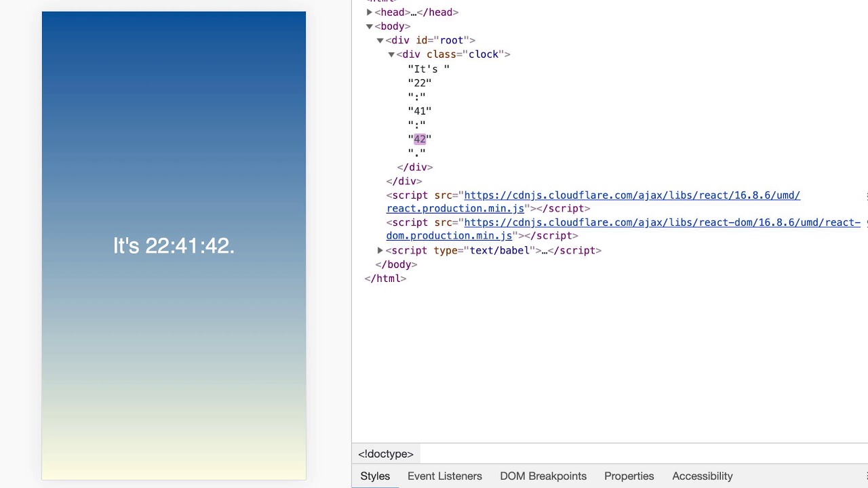Open the Accessibility tab

pyautogui.click(x=703, y=476)
